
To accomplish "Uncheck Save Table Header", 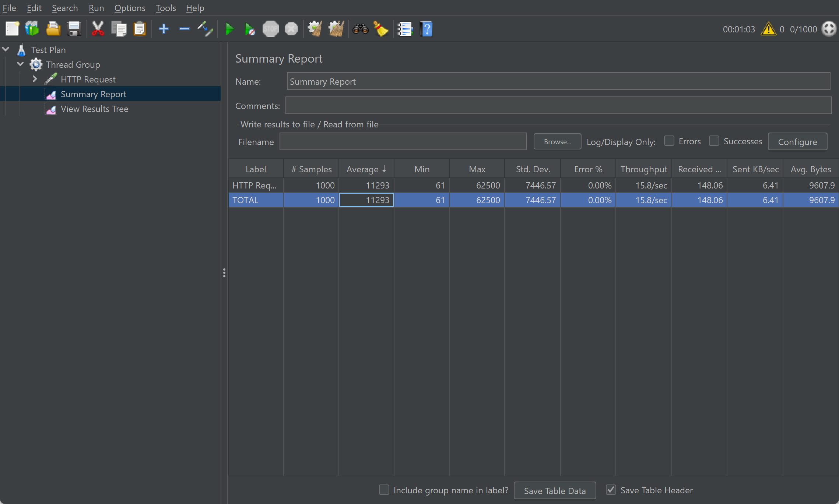I will click(611, 490).
